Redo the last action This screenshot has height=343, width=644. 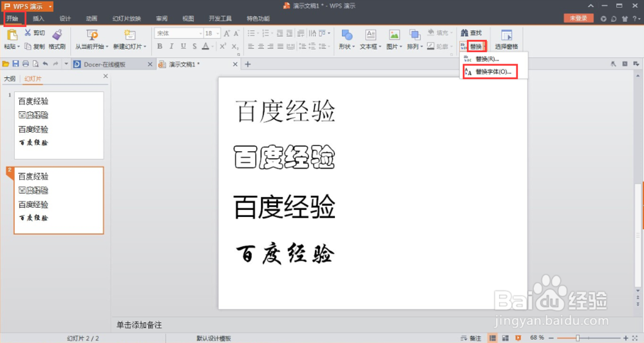(x=55, y=64)
